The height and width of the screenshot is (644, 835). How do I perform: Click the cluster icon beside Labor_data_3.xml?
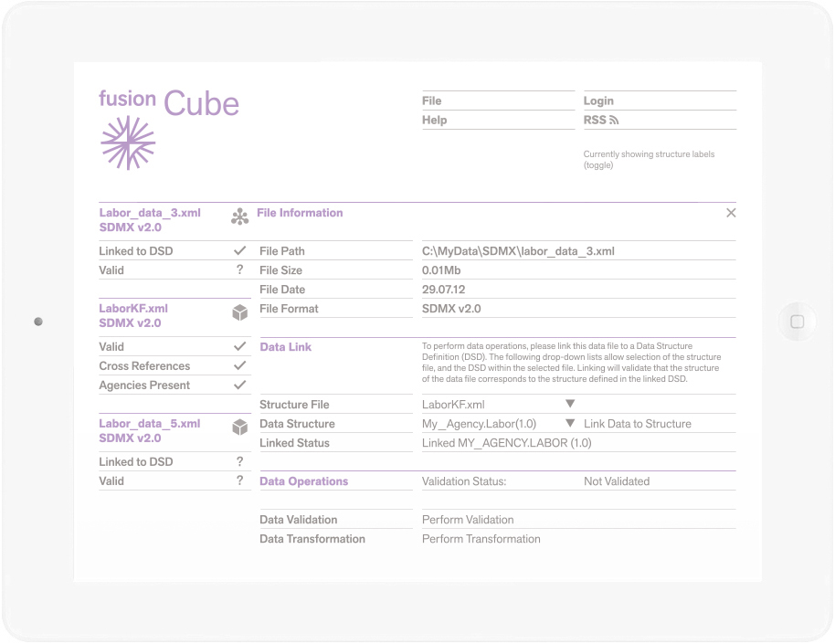coord(239,216)
